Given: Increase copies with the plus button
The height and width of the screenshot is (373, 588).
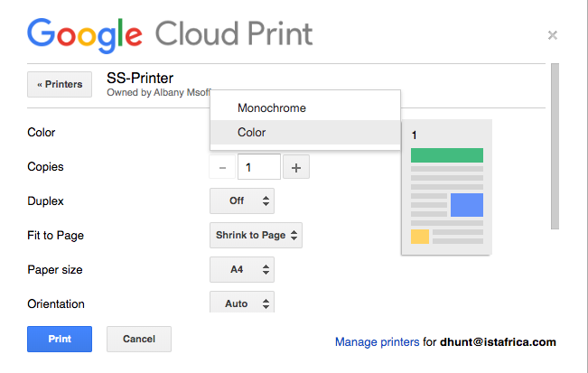Looking at the screenshot, I should click(296, 167).
